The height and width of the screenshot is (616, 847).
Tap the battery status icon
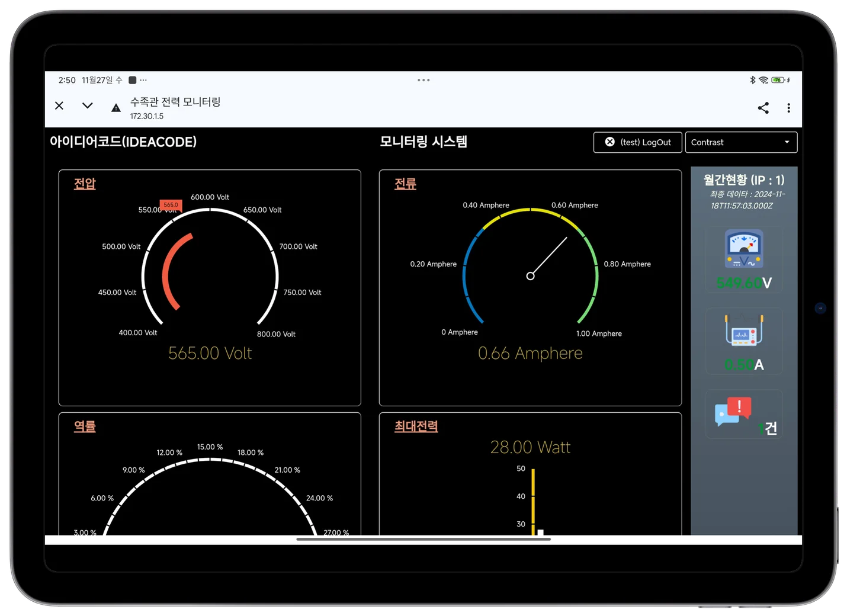[778, 80]
